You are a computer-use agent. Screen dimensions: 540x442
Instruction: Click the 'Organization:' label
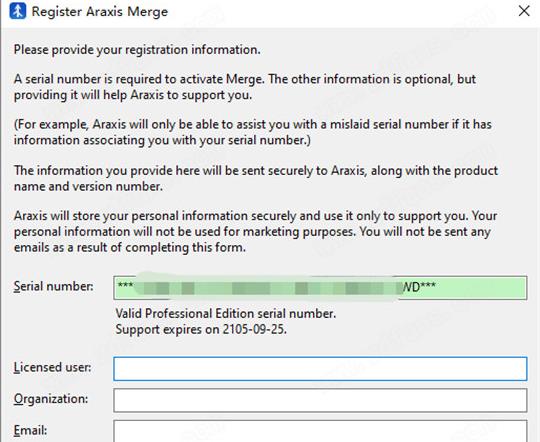click(51, 399)
